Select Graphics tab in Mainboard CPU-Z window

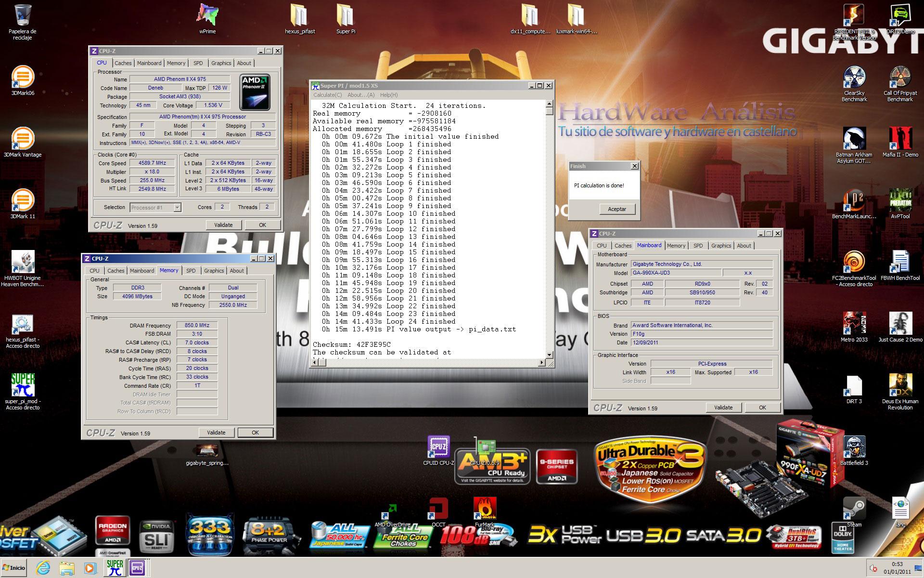721,246
